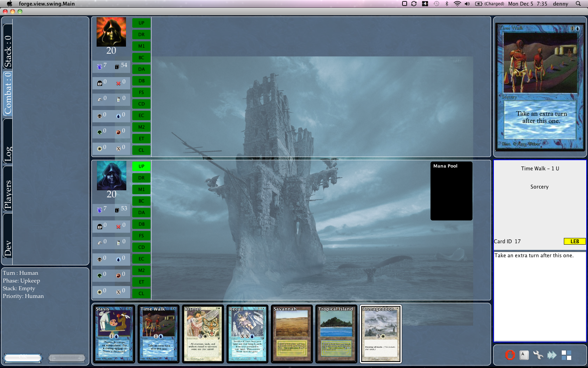Open the Players tab

pos(8,195)
